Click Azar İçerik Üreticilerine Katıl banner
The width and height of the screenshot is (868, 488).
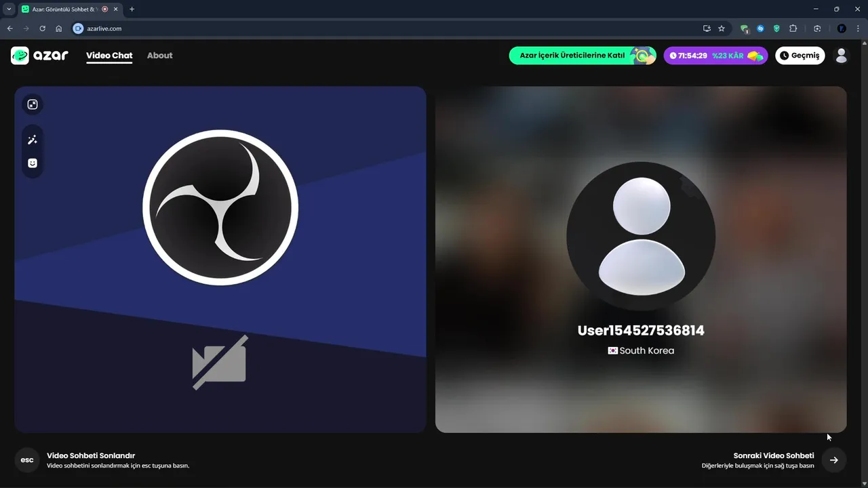(x=583, y=56)
